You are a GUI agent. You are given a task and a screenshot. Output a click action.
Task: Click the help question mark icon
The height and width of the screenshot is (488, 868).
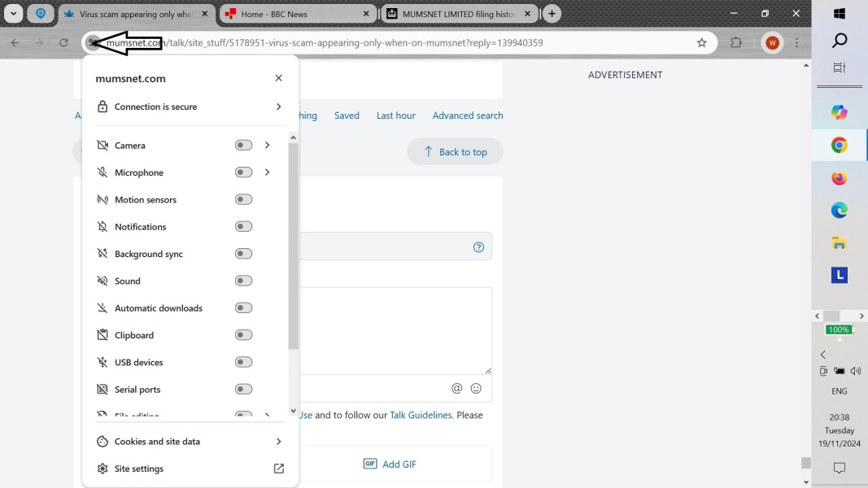click(x=478, y=247)
